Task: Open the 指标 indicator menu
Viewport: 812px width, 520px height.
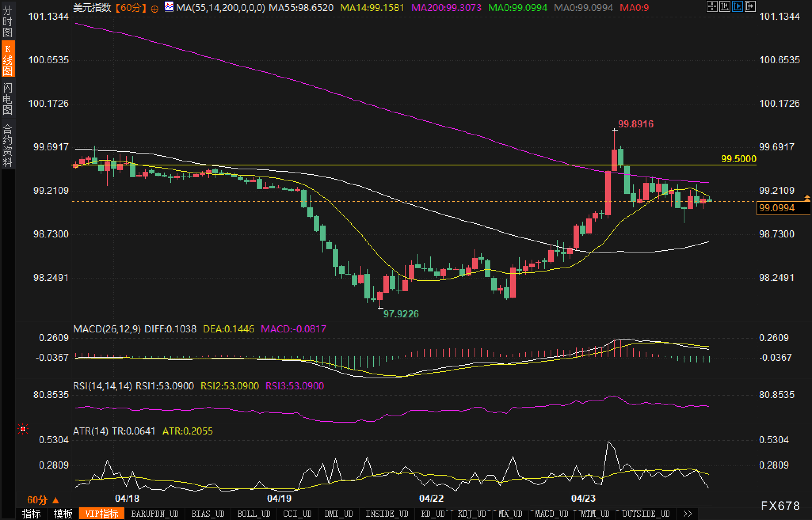Action: pyautogui.click(x=31, y=514)
